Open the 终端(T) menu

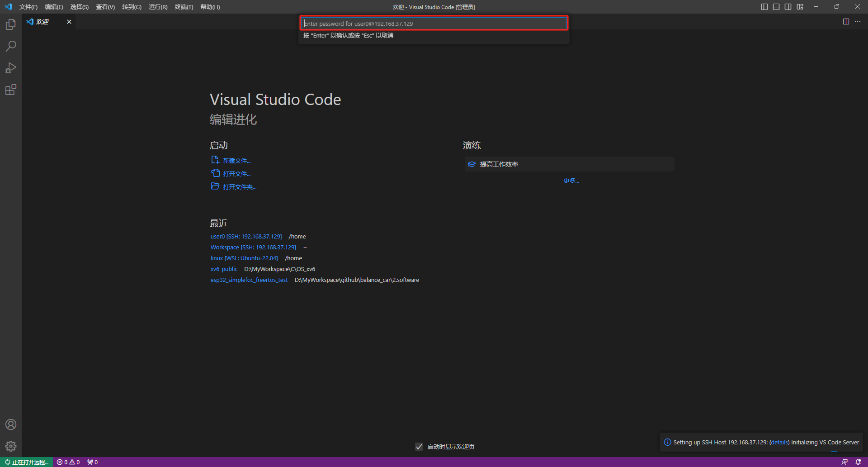(x=184, y=7)
